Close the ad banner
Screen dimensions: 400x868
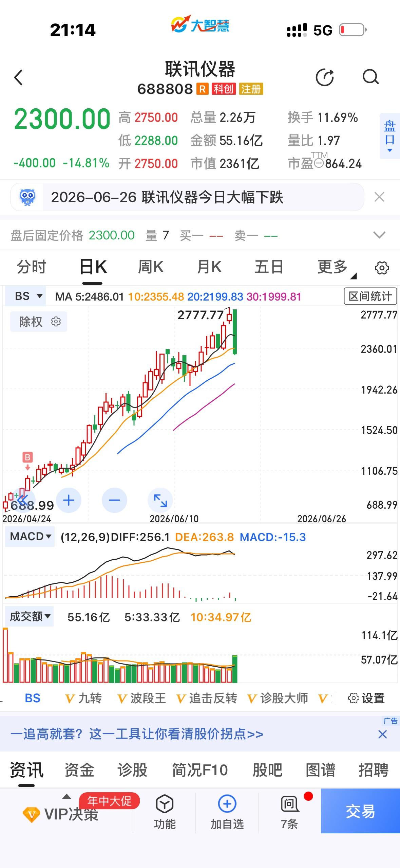coord(382,735)
